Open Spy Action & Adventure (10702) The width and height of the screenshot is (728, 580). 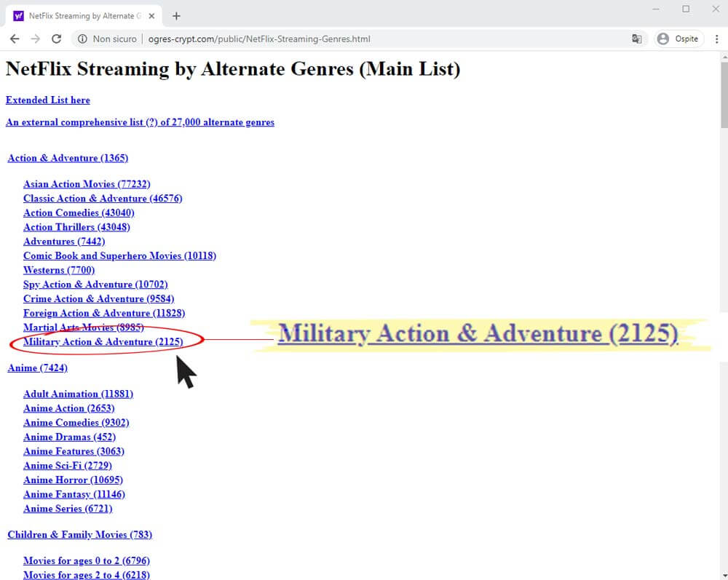[x=95, y=285]
